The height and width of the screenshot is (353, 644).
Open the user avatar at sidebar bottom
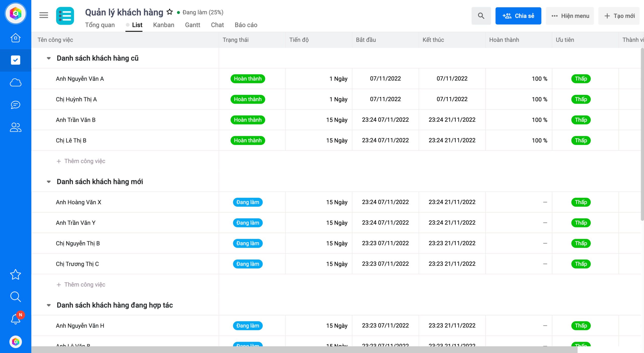[x=16, y=342]
